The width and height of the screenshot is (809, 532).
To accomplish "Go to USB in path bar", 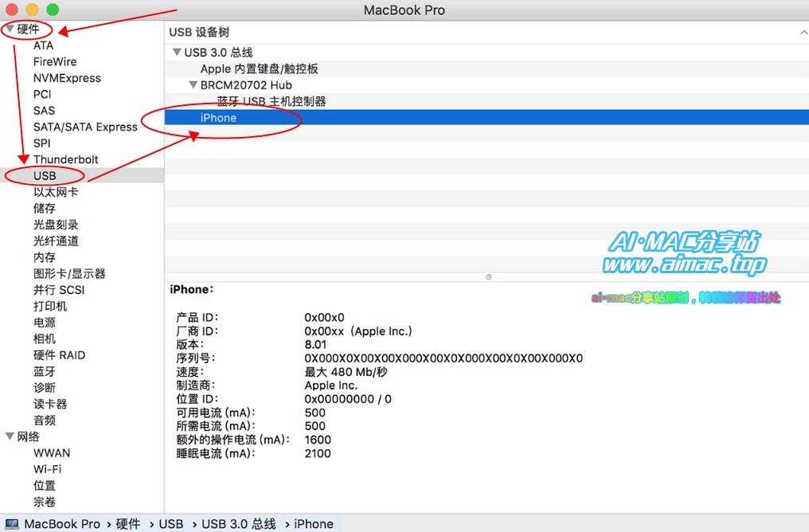I will point(170,524).
